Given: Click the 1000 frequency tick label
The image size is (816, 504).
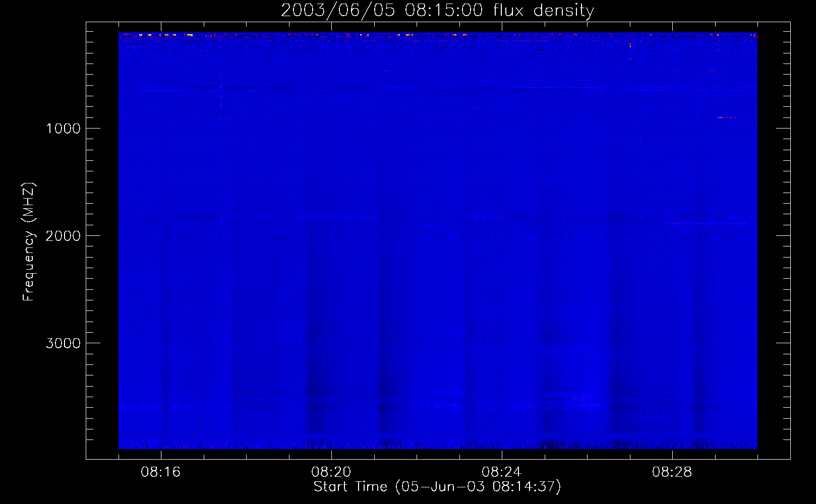Looking at the screenshot, I should (x=63, y=129).
